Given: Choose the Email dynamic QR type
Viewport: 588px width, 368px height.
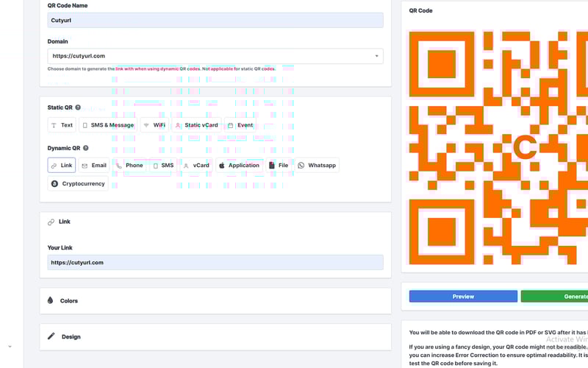Looking at the screenshot, I should click(94, 165).
